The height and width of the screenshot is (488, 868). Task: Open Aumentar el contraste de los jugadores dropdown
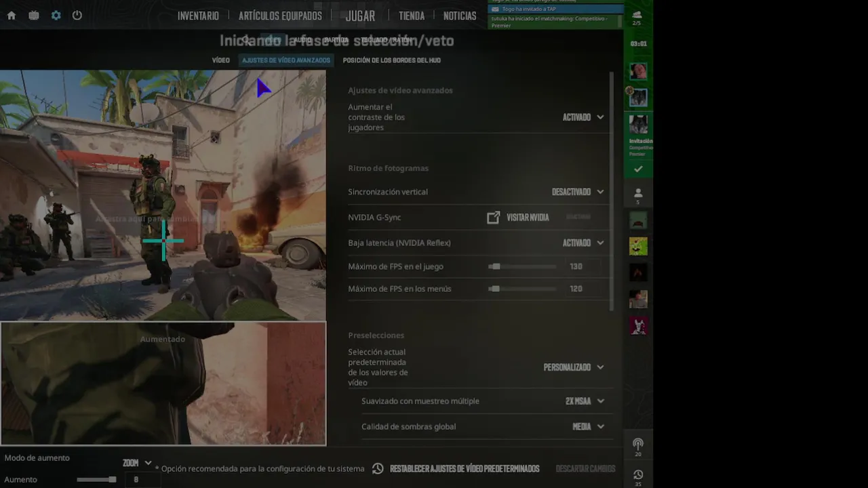[x=583, y=117]
